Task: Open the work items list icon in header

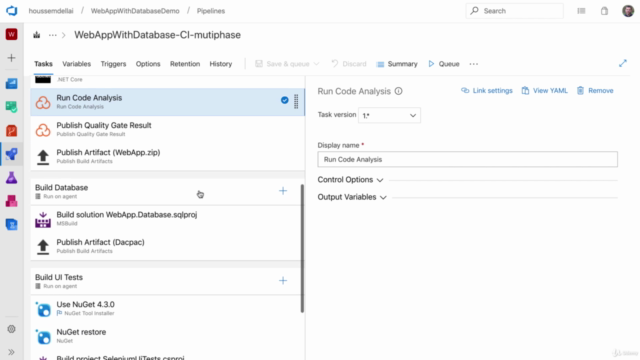Action: (581, 11)
